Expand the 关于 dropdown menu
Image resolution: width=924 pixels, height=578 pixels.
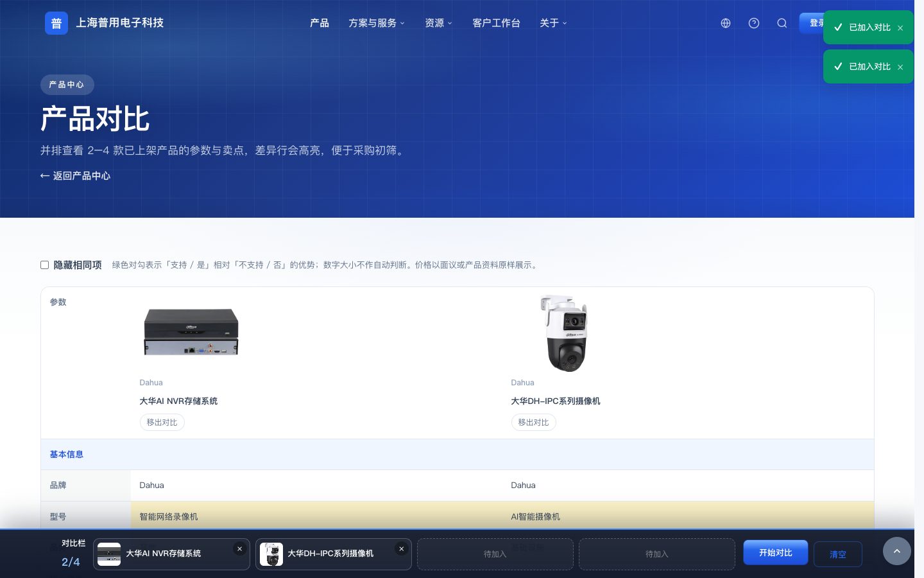[x=553, y=23]
